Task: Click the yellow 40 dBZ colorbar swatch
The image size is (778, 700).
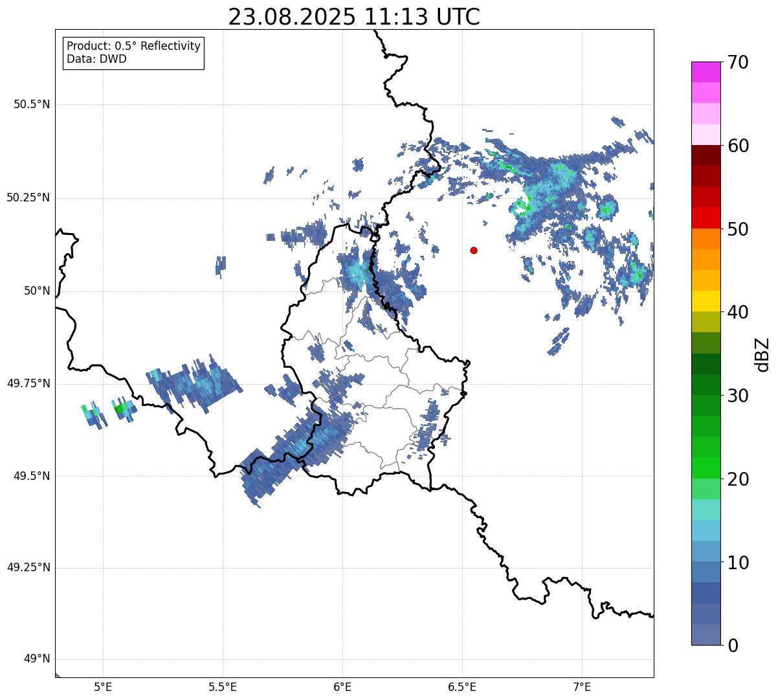Action: tap(706, 301)
